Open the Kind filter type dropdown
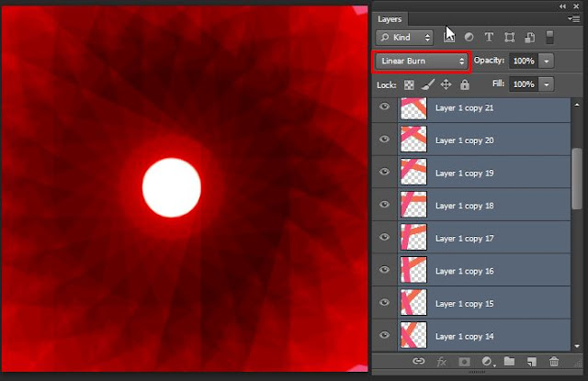 pyautogui.click(x=404, y=37)
